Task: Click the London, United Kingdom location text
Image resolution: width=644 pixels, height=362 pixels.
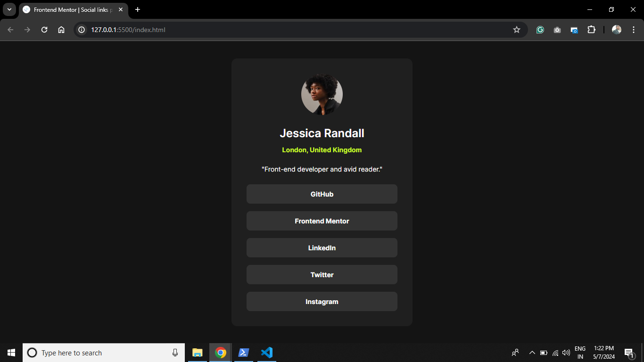Action: coord(322,150)
